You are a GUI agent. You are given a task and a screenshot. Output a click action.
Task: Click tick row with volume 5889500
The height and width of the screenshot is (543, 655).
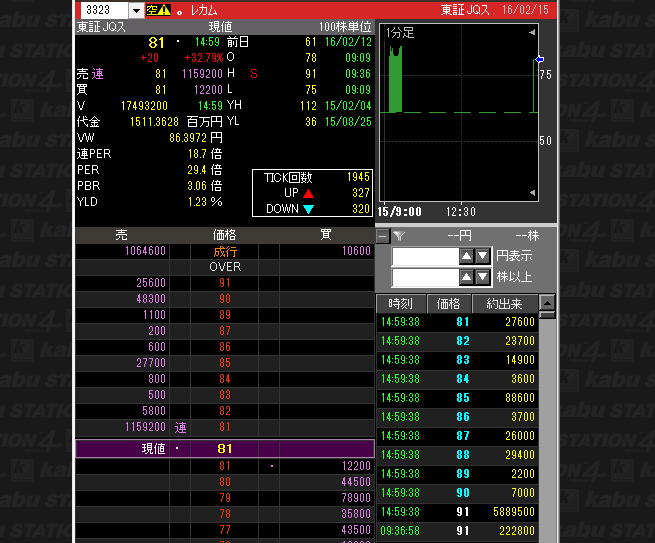pos(457,512)
